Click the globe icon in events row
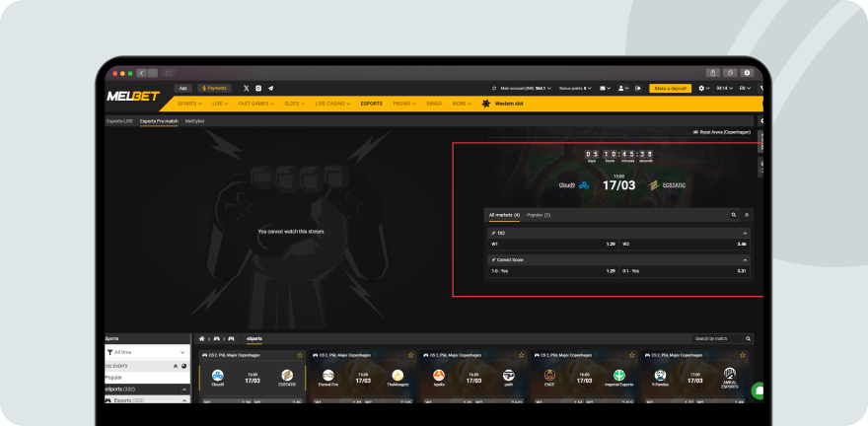 (x=183, y=366)
